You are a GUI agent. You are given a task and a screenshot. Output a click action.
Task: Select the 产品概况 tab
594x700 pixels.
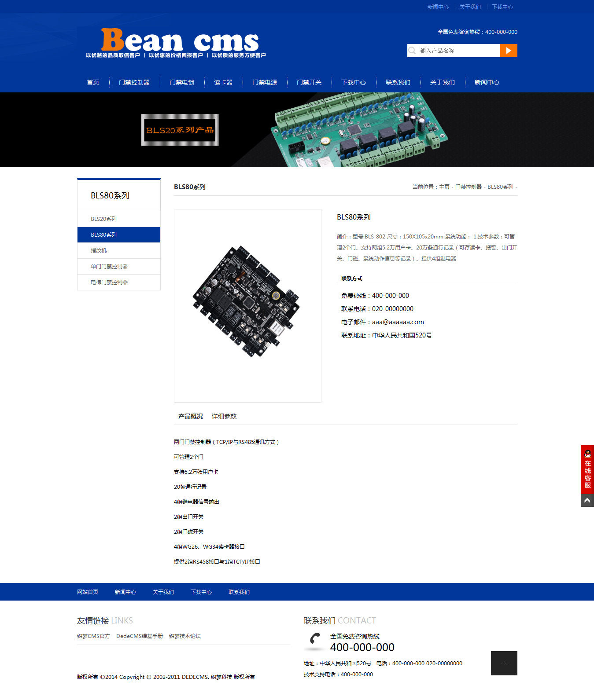(191, 416)
